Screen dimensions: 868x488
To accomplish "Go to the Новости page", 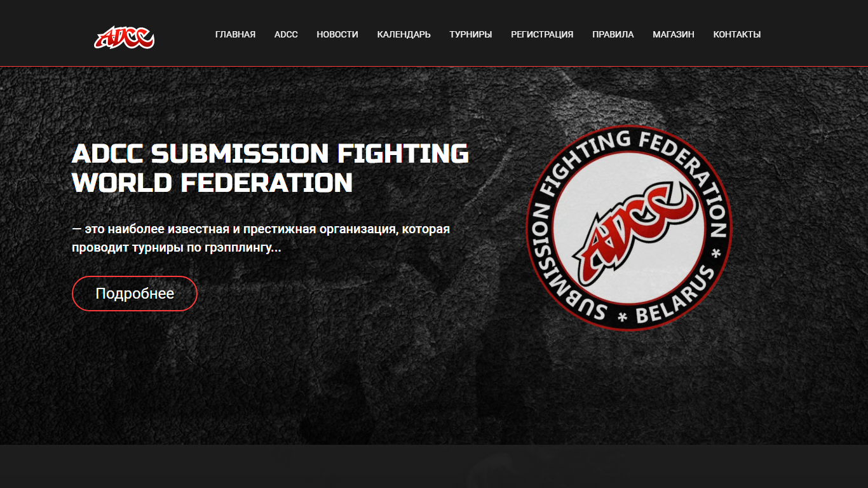I will pyautogui.click(x=337, y=34).
